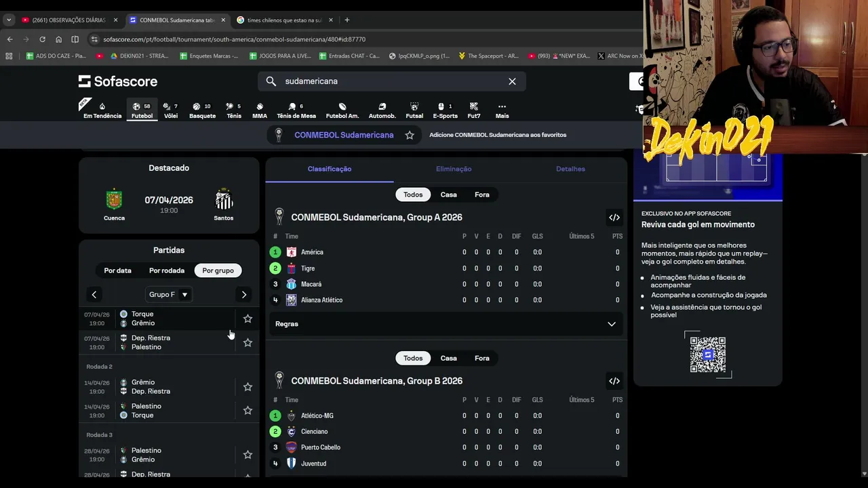Open Cienciano team row
868x488 pixels.
click(x=446, y=432)
